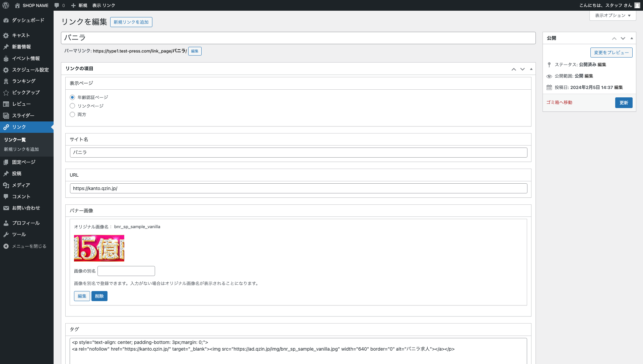Screen dimensions: 643x364
Task: Click the permalink 編集 button
Action: [x=195, y=51]
